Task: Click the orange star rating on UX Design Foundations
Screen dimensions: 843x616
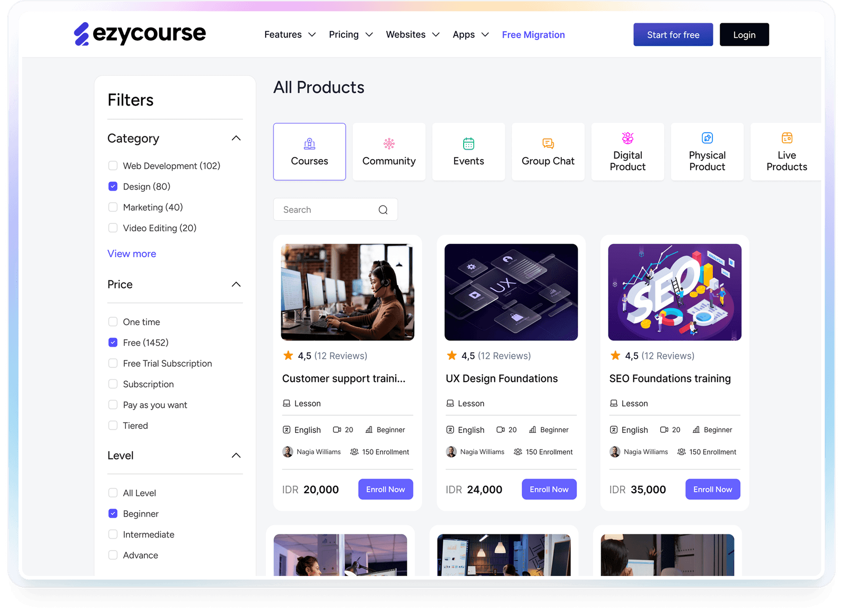Action: coord(452,355)
